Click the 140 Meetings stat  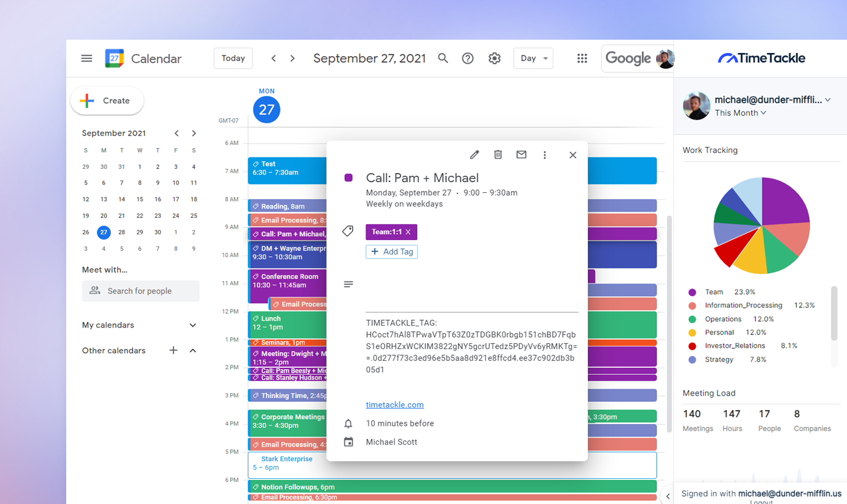(698, 421)
